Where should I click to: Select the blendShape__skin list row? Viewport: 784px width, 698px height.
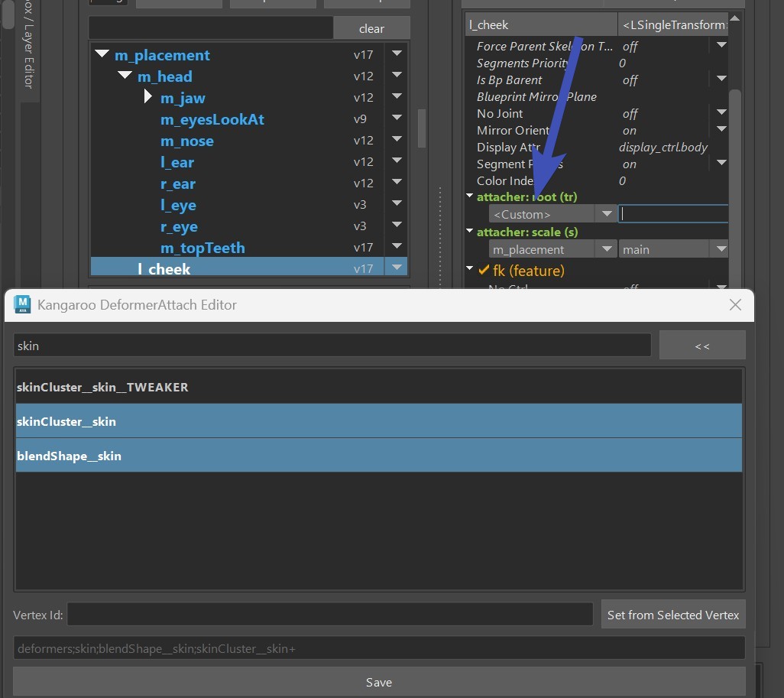pyautogui.click(x=378, y=456)
